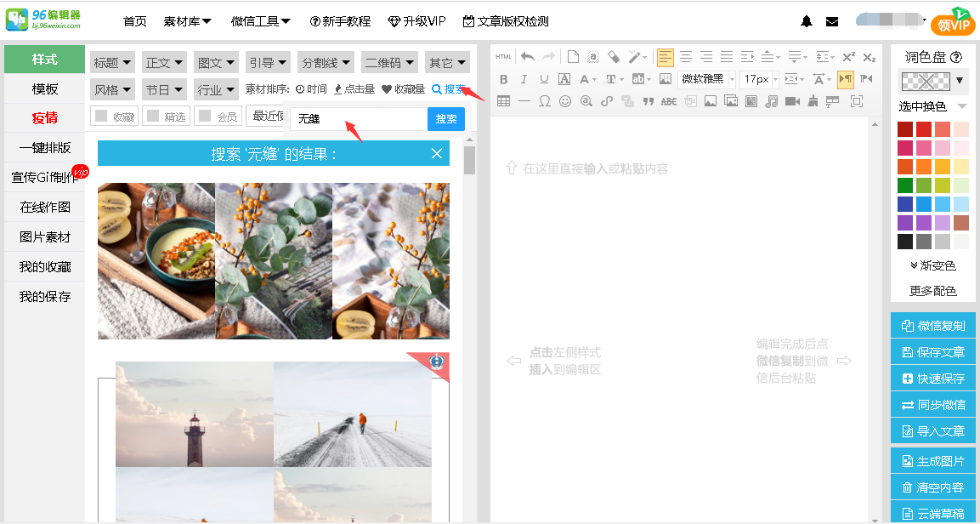Check the 会员 filter box
Screen dimensions: 980x524
point(205,117)
